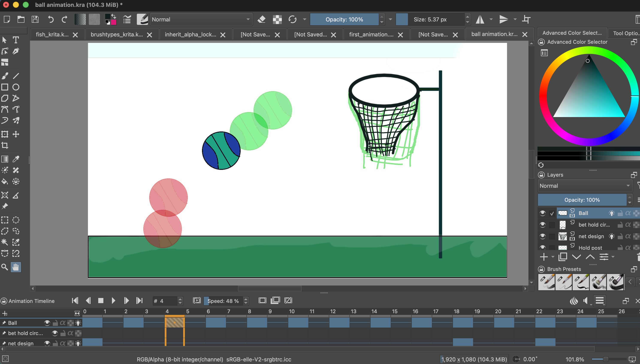Click the playback Speed 48% slider

tap(223, 301)
